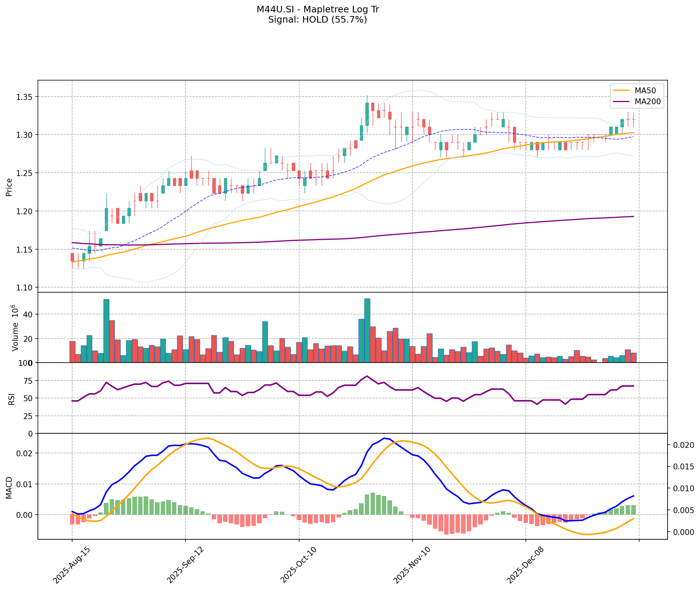Click the chart title M44U.SI Mapletree Log Tr
700x590 pixels.
coord(317,9)
